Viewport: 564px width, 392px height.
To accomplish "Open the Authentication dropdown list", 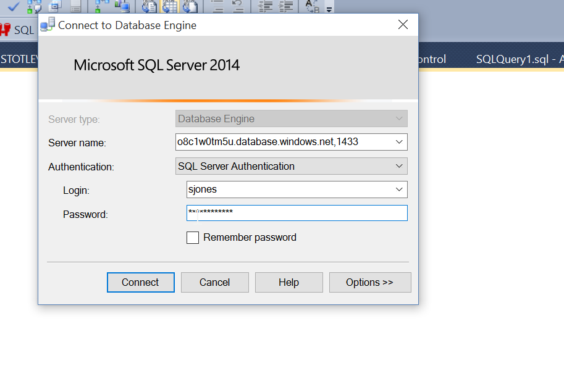I will coord(399,166).
